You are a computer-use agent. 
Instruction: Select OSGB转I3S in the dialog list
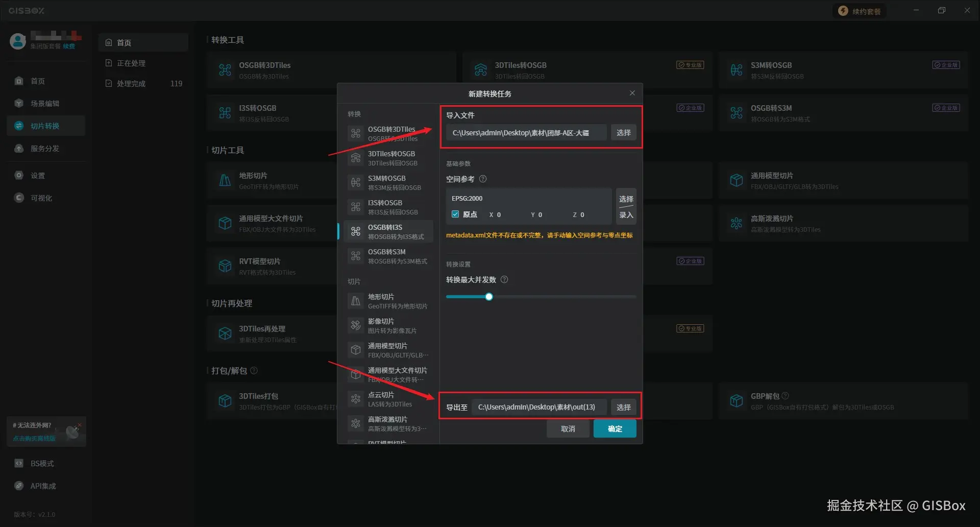388,231
